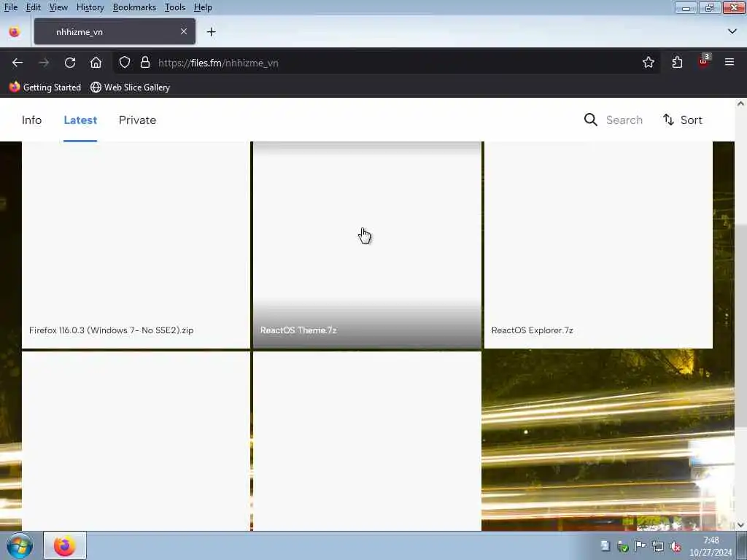Open the uBlock extension icon
This screenshot has height=560, width=747.
coord(704,61)
